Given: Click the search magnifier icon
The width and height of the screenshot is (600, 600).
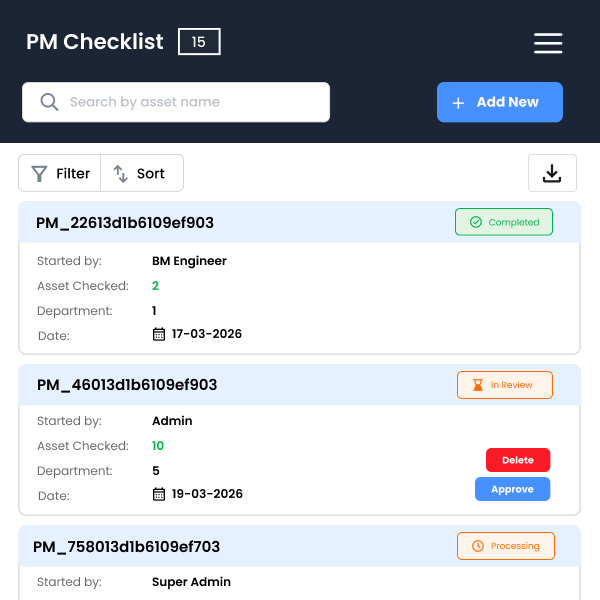Looking at the screenshot, I should [48, 102].
